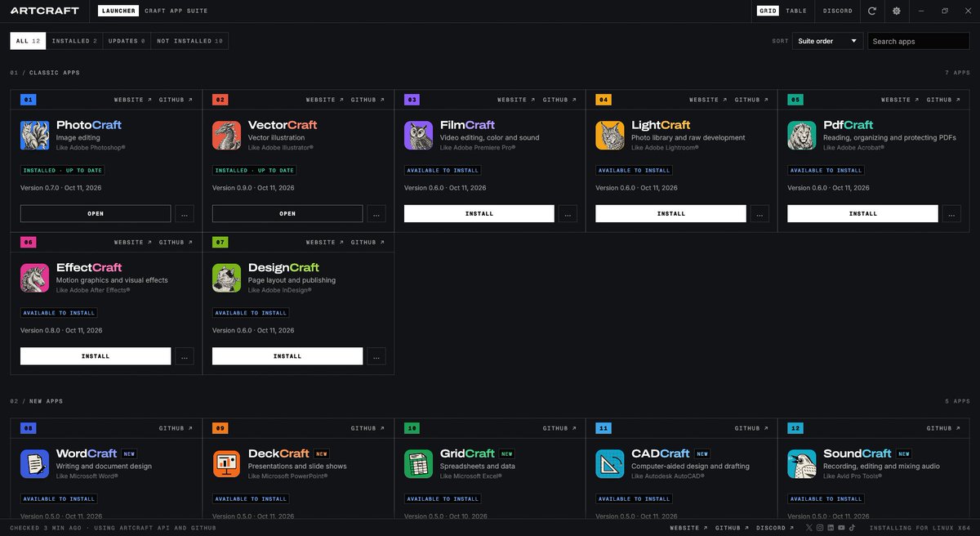
Task: Install DesignCraft
Action: click(x=287, y=356)
